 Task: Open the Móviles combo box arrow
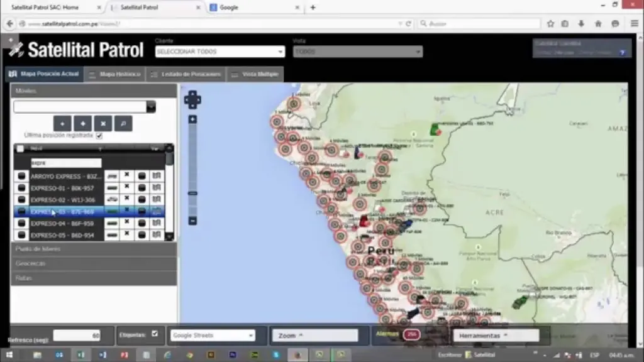click(x=151, y=107)
